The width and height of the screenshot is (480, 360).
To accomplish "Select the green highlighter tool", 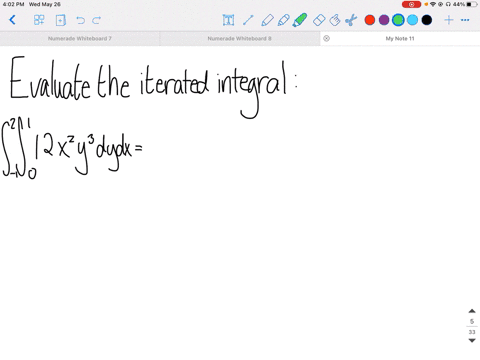I will click(x=299, y=20).
